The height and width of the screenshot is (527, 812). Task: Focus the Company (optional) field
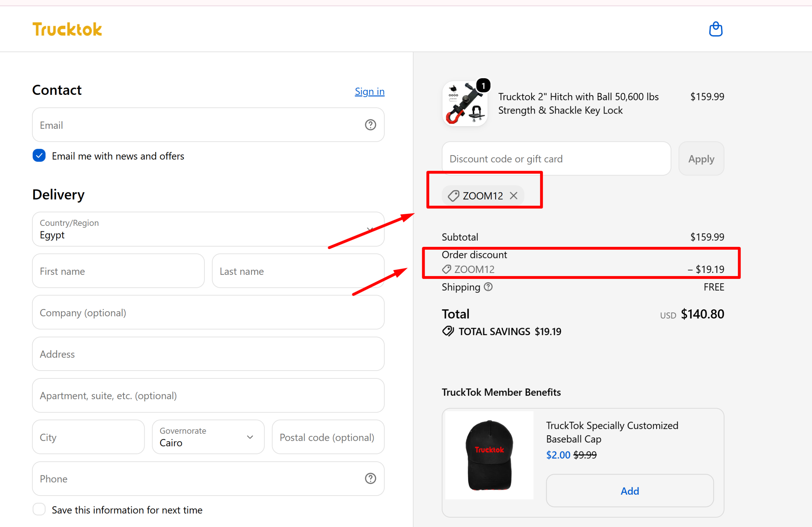(x=208, y=313)
